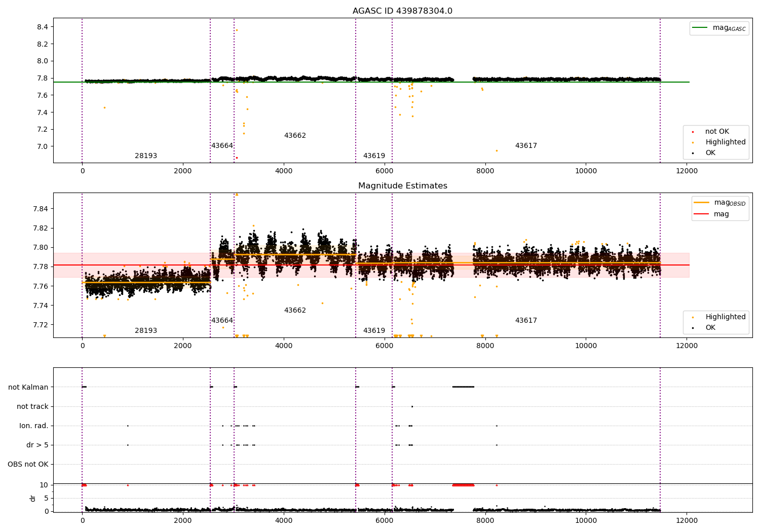Click the 10 tick on dr axis
The image size is (760, 532).
pyautogui.click(x=44, y=485)
